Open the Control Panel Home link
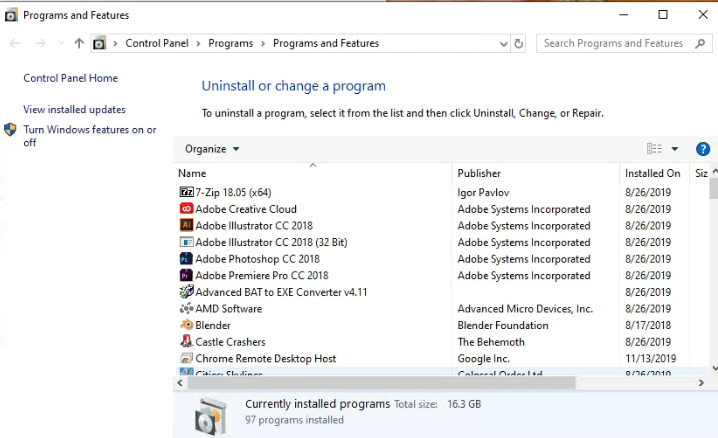 click(x=70, y=78)
